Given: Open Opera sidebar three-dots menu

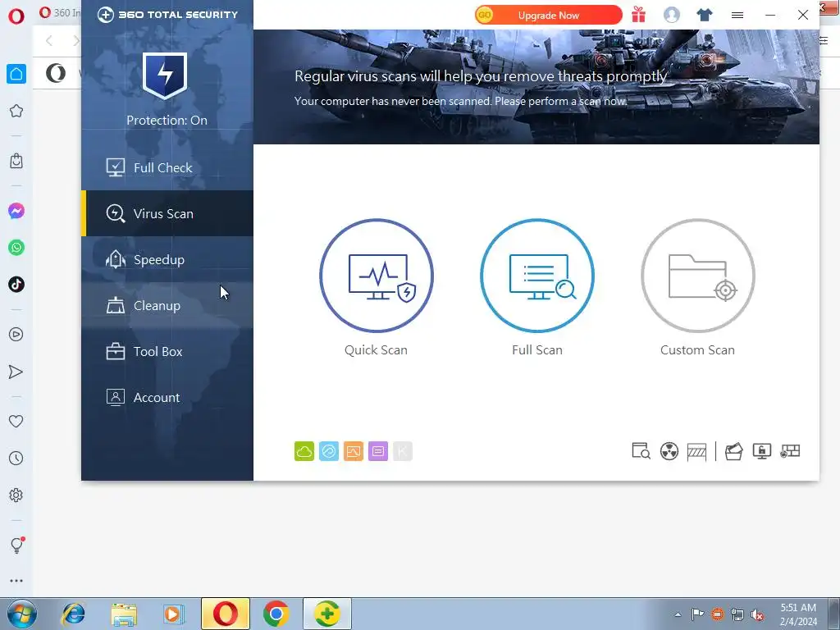Looking at the screenshot, I should pyautogui.click(x=16, y=581).
